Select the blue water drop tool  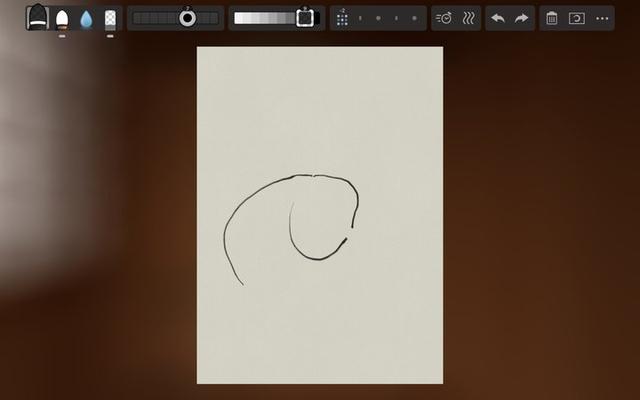(x=86, y=18)
